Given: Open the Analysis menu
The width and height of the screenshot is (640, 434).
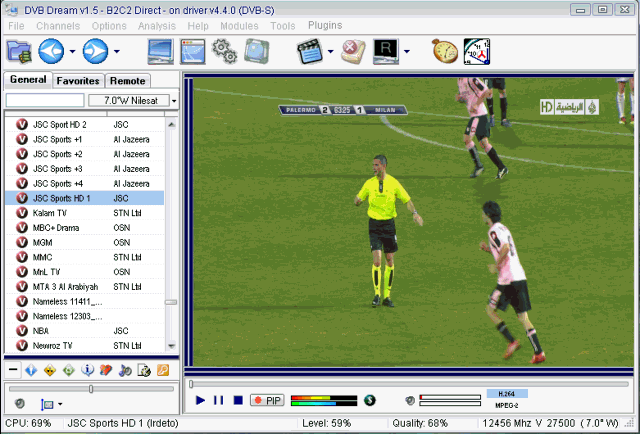Looking at the screenshot, I should click(x=157, y=26).
